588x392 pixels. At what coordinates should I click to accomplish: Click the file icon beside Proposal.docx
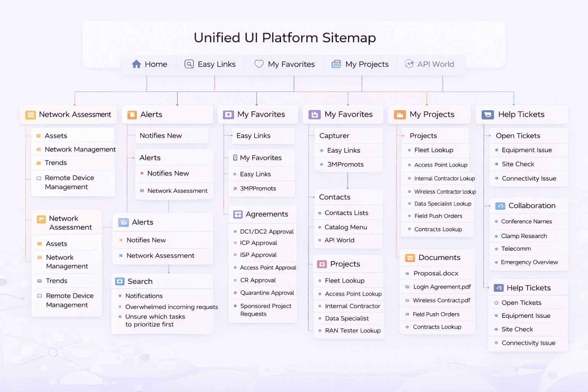(407, 273)
